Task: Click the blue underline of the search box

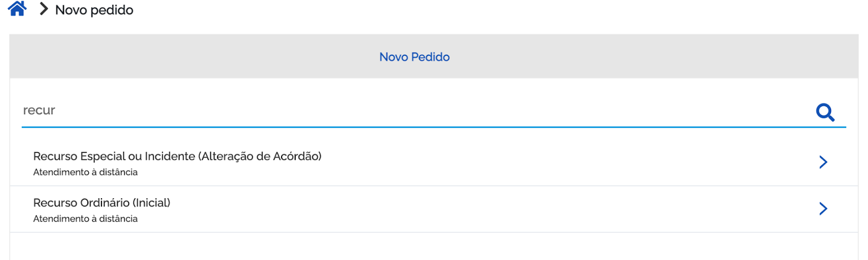Action: click(x=434, y=127)
